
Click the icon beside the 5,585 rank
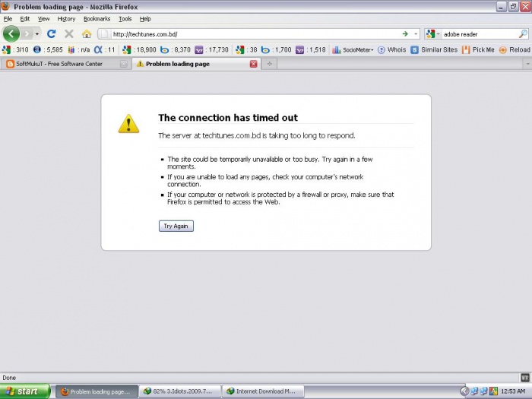click(37, 50)
